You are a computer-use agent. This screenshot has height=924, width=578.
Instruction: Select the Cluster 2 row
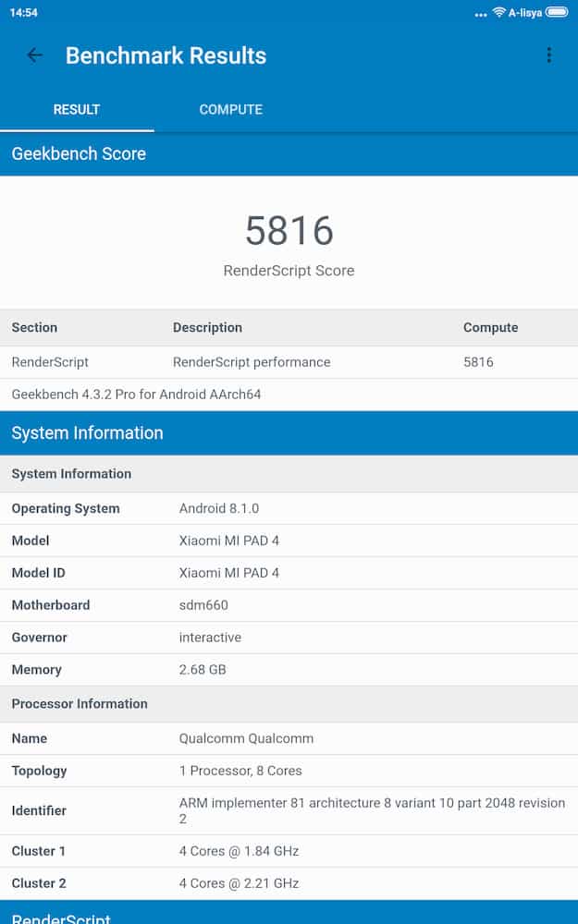[x=289, y=883]
